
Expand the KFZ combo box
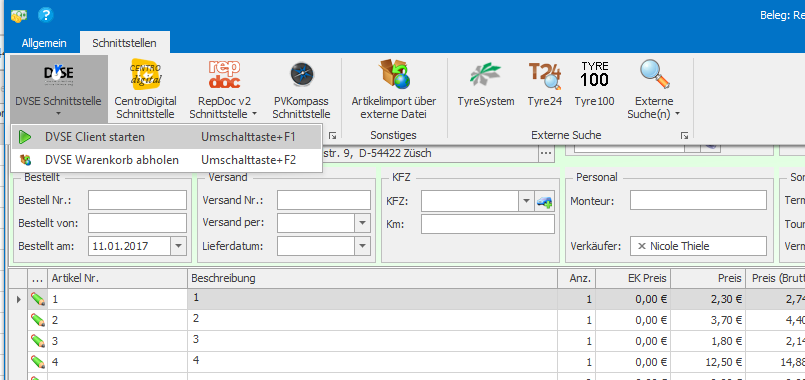pos(526,201)
